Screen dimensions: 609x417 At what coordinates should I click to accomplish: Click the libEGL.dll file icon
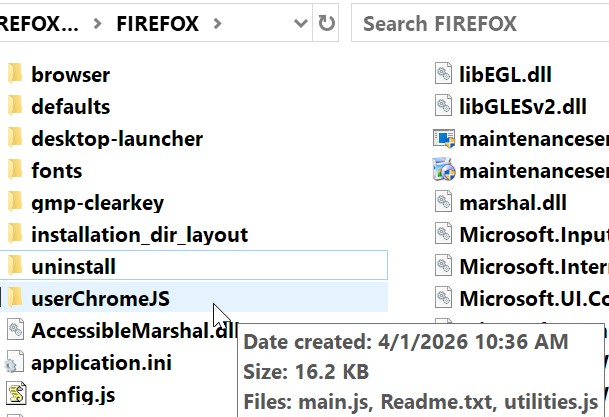[445, 74]
